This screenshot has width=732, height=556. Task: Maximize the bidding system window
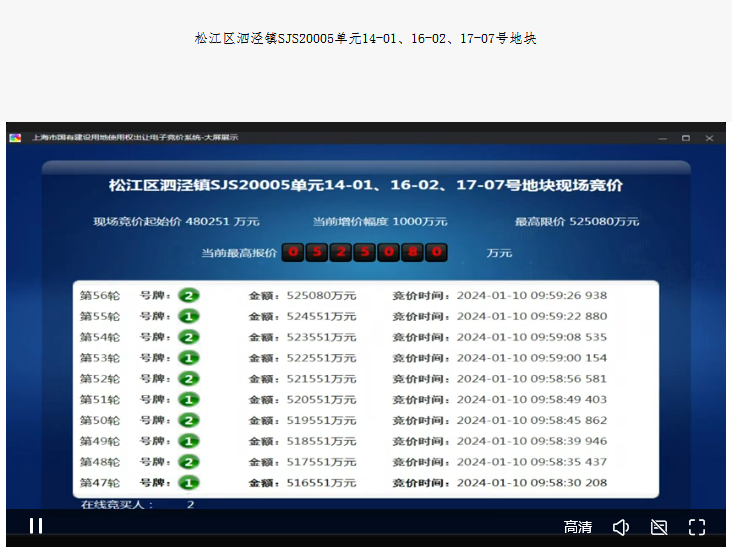click(686, 137)
